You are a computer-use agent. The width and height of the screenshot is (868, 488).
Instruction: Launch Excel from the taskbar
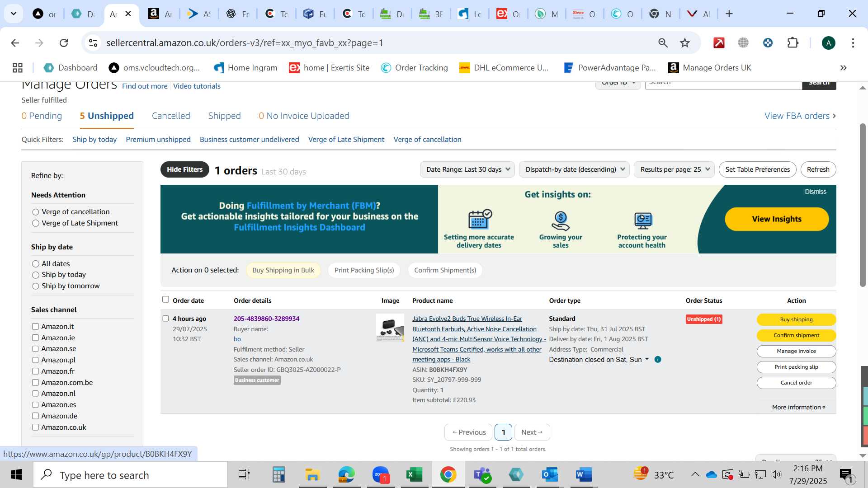click(x=414, y=475)
